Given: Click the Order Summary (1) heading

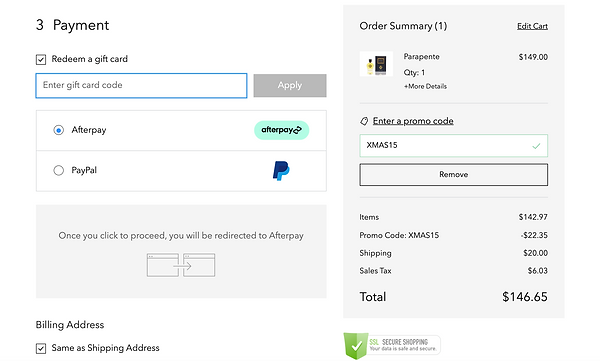Looking at the screenshot, I should 403,26.
